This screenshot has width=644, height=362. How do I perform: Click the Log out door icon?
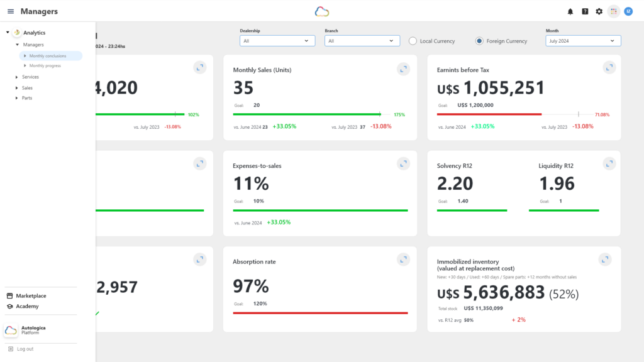click(x=11, y=349)
